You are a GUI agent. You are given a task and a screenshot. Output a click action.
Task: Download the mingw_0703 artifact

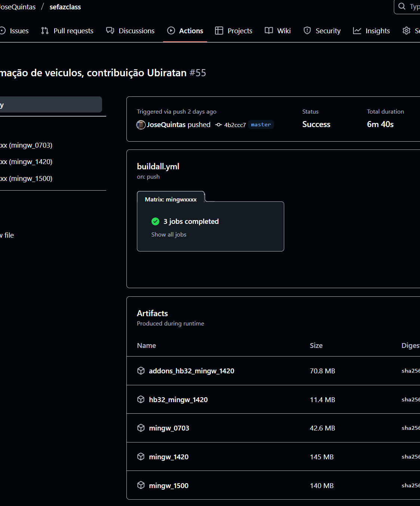point(169,428)
